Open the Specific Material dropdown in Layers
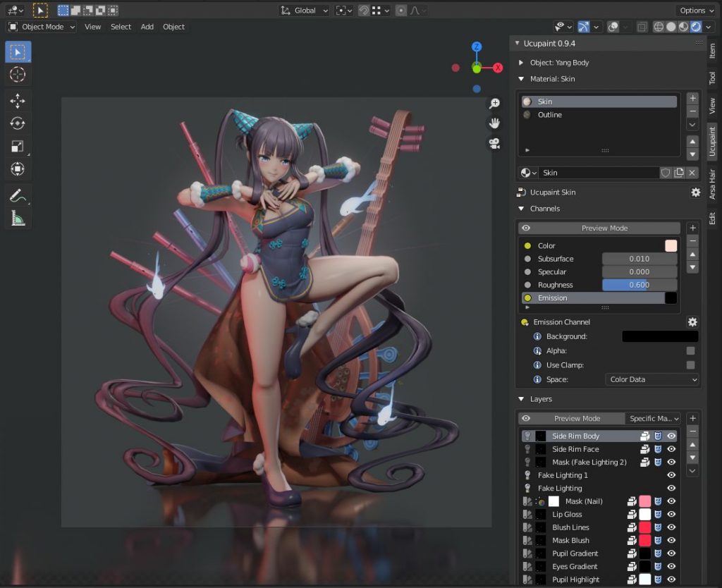 tap(653, 418)
